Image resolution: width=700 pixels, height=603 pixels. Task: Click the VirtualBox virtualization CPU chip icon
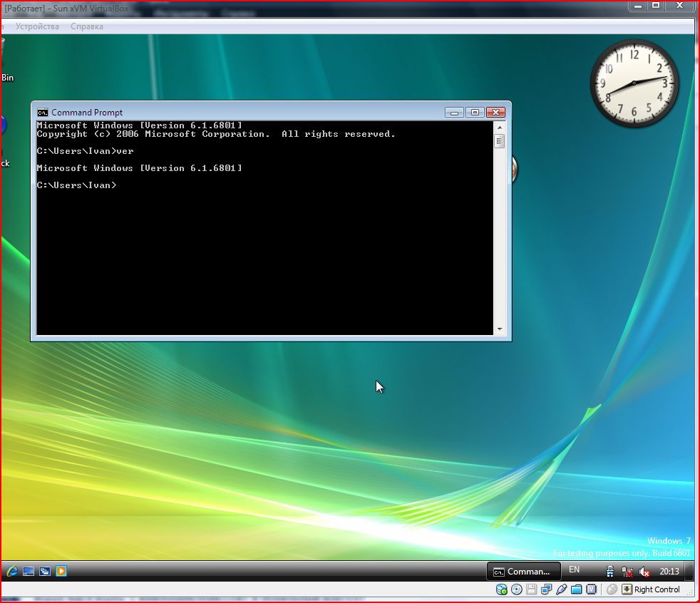592,589
